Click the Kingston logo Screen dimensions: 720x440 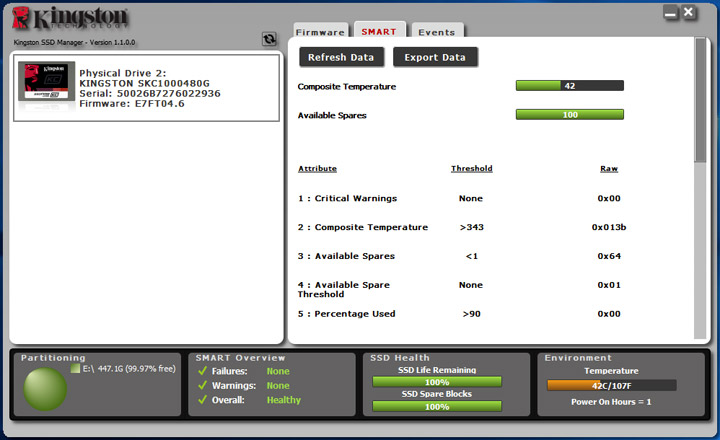click(70, 18)
